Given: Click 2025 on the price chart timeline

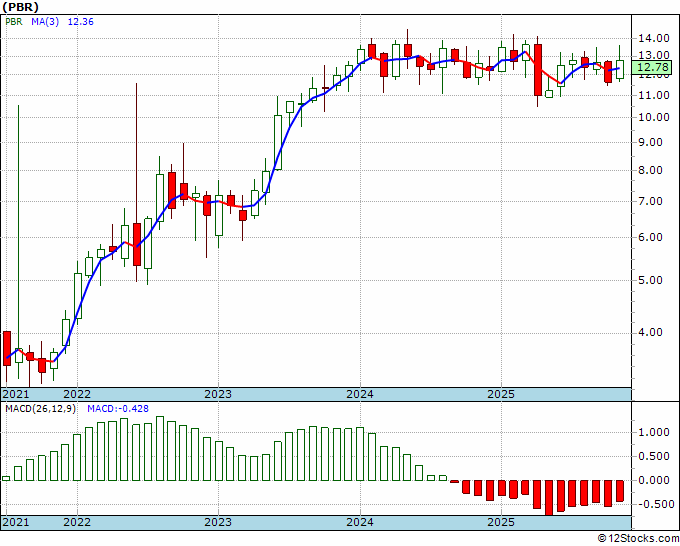Looking at the screenshot, I should (501, 394).
